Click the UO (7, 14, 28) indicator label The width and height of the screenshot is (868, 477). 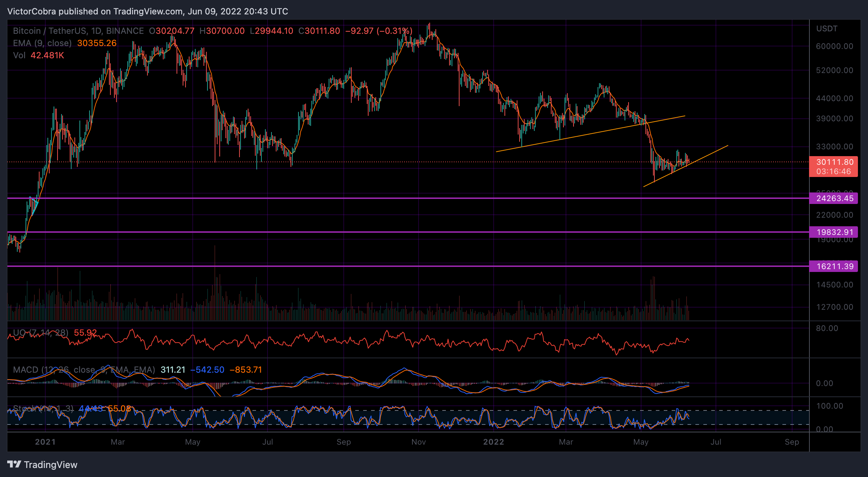point(41,333)
